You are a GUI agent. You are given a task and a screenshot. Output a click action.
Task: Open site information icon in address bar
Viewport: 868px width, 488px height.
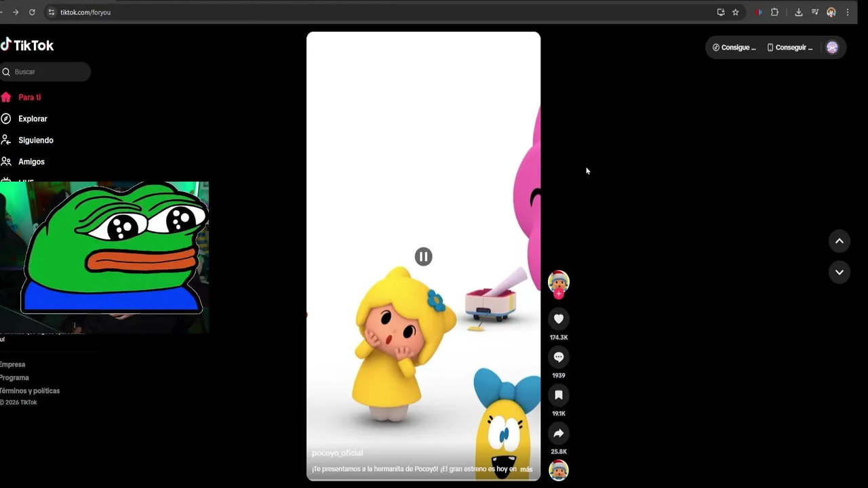click(x=52, y=12)
